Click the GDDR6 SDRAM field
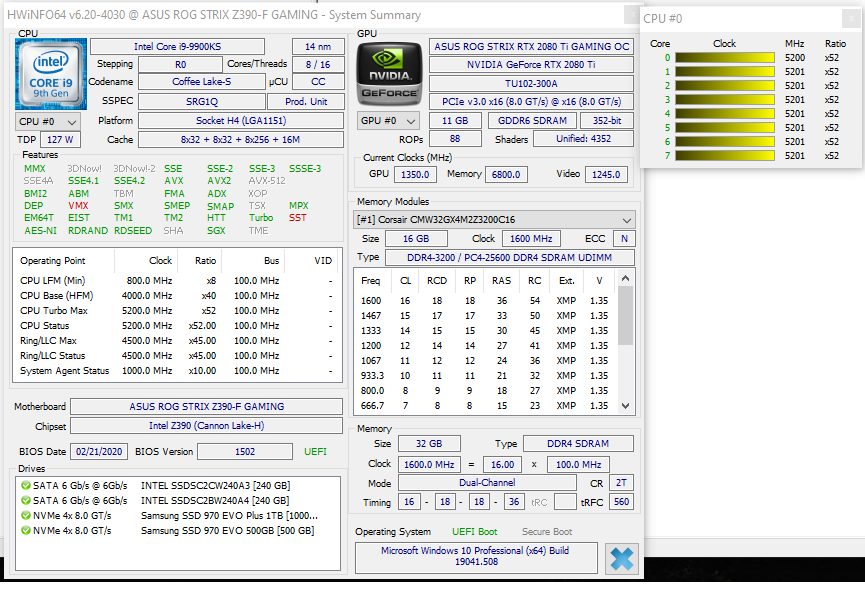Screen dimensions: 865x593 pos(532,120)
